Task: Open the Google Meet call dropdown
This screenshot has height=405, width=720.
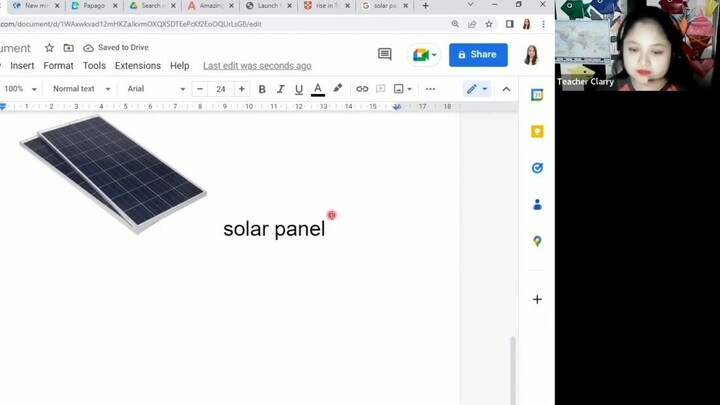Action: (x=424, y=55)
